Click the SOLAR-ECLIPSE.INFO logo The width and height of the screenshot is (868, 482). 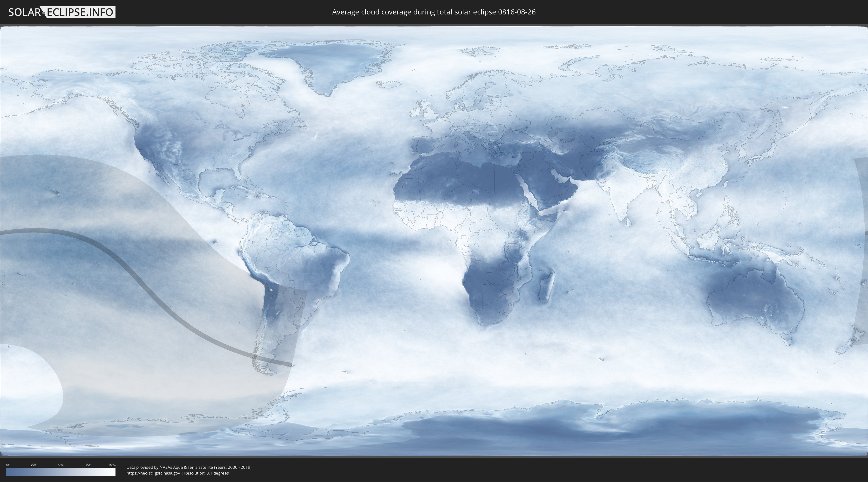click(62, 12)
